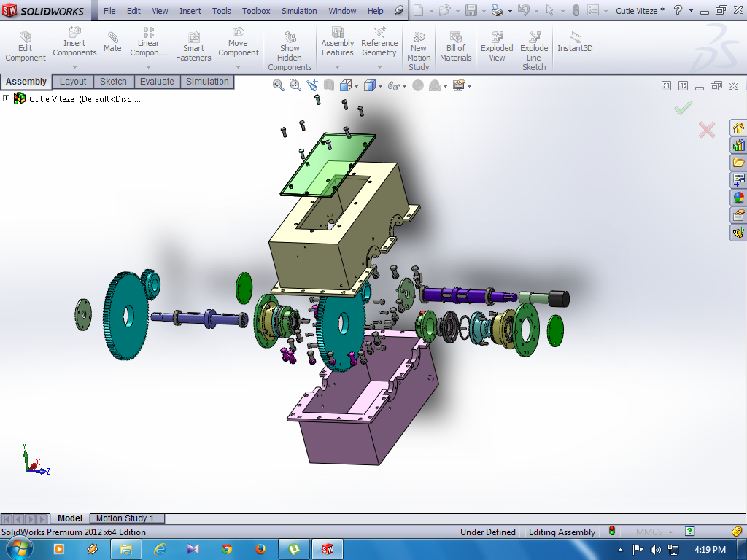Open Design Library task pane tab
747x560 pixels.
[738, 145]
